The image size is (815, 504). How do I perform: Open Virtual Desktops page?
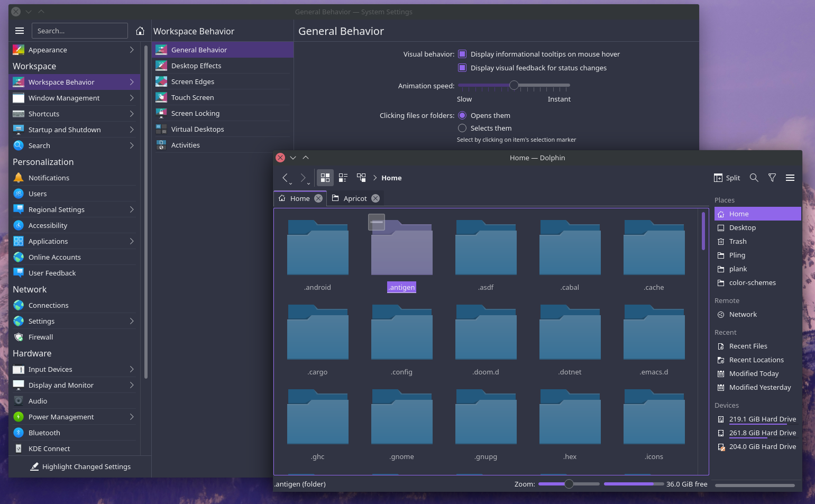click(x=223, y=129)
